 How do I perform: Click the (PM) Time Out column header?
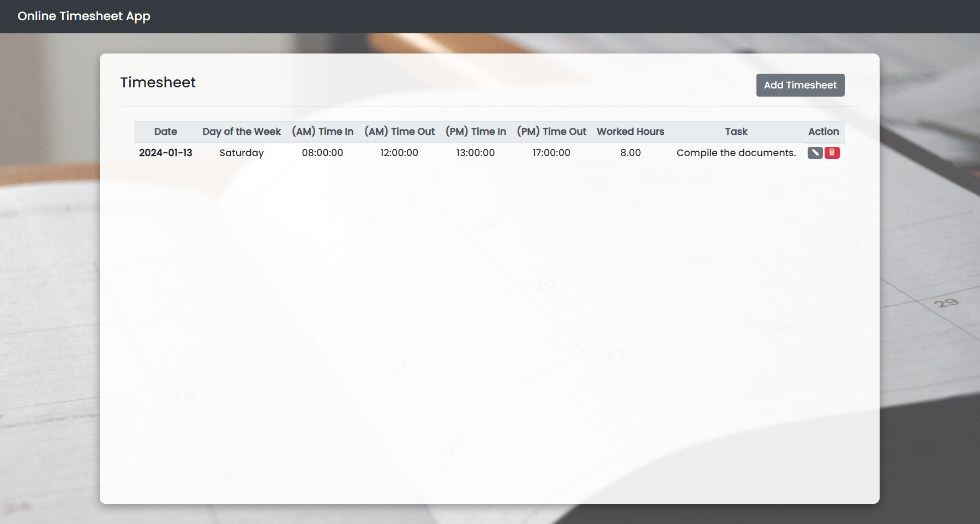(x=551, y=132)
